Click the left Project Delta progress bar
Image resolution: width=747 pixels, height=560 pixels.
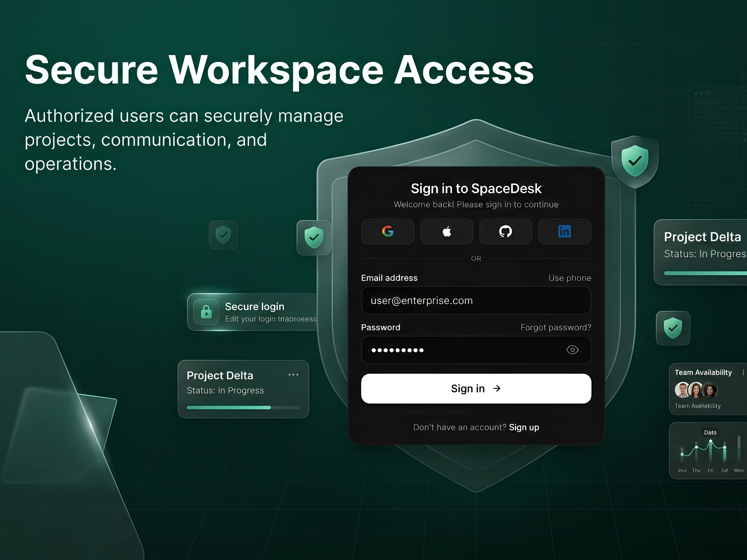click(243, 408)
